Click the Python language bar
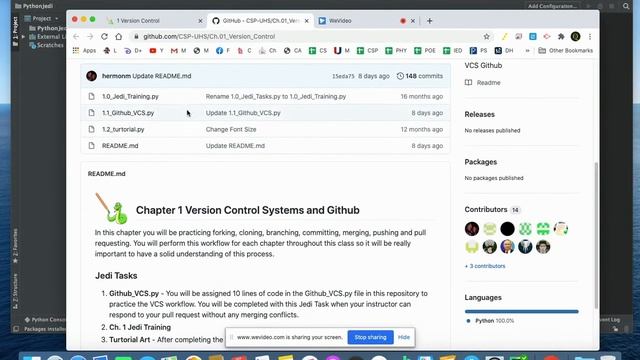 [522, 311]
